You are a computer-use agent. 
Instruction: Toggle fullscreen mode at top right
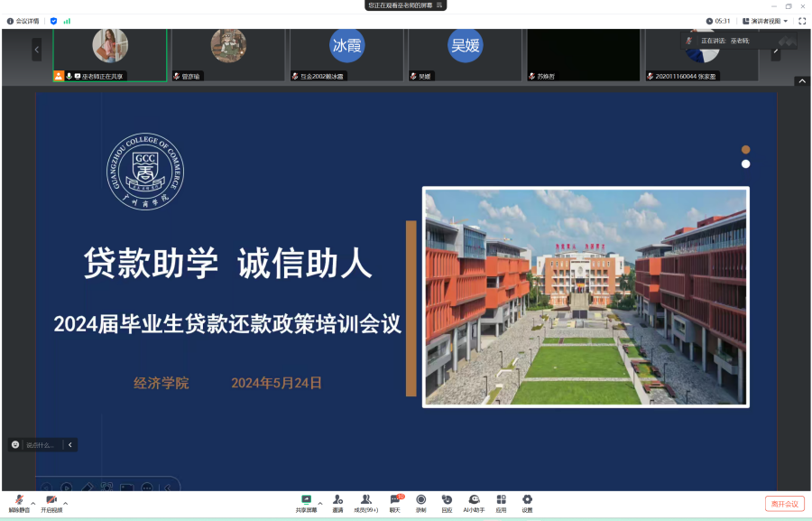802,20
